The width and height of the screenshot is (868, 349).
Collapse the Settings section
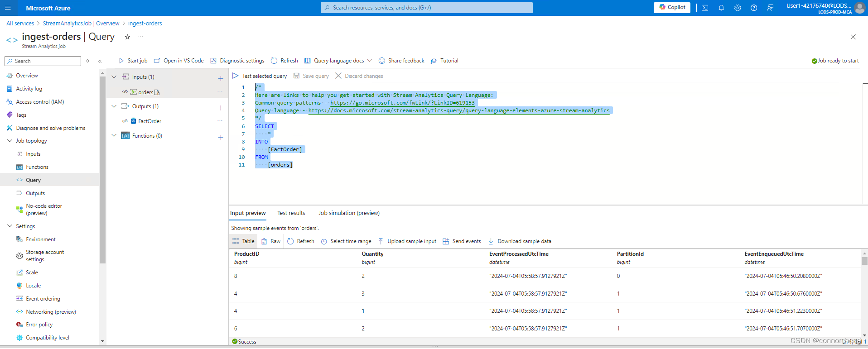[x=10, y=226]
